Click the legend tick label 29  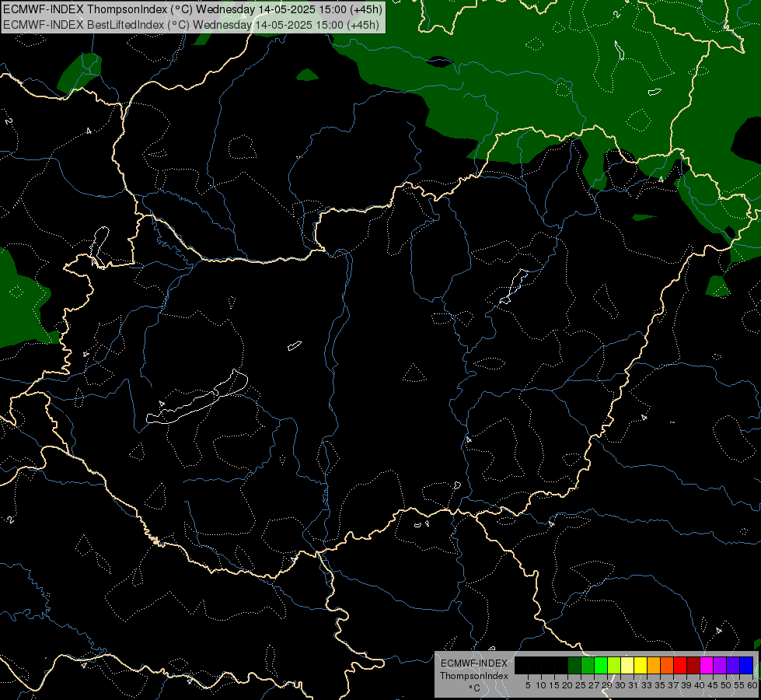click(606, 685)
